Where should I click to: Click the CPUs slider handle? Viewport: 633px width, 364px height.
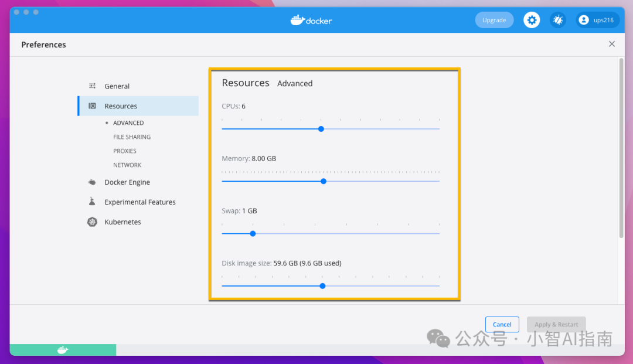321,129
